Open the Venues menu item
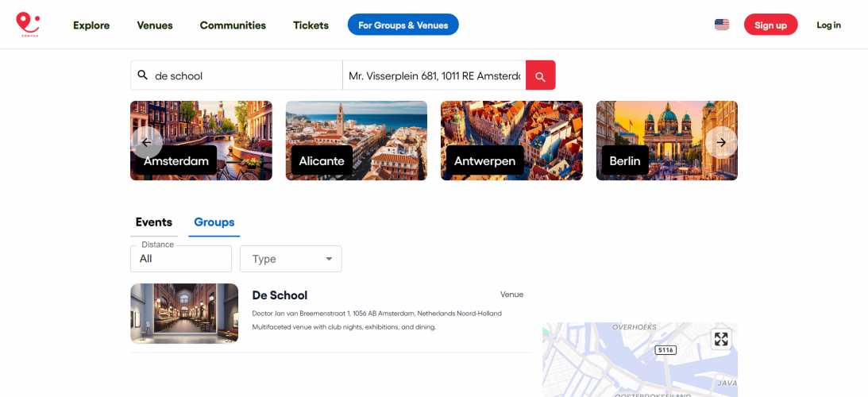The image size is (868, 397). point(155,25)
